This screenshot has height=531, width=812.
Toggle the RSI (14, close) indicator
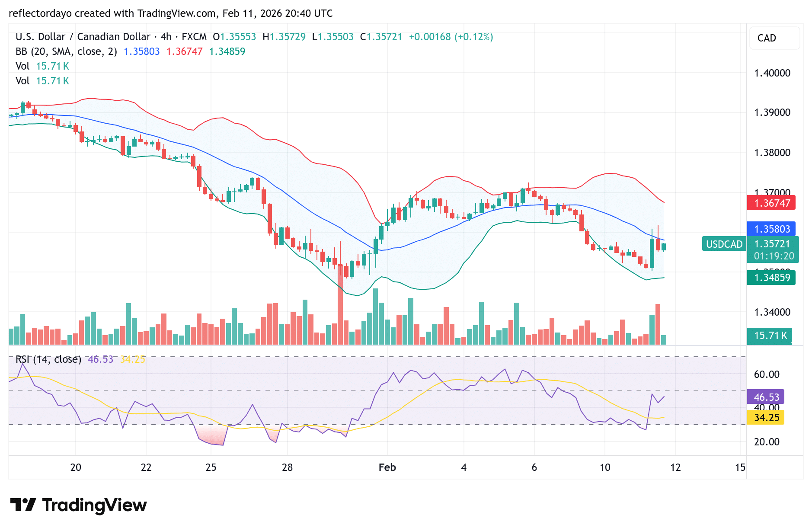click(48, 359)
